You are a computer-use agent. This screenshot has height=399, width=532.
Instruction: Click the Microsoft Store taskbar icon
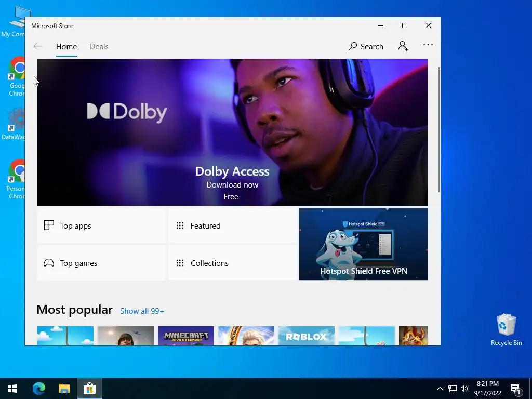[89, 389]
